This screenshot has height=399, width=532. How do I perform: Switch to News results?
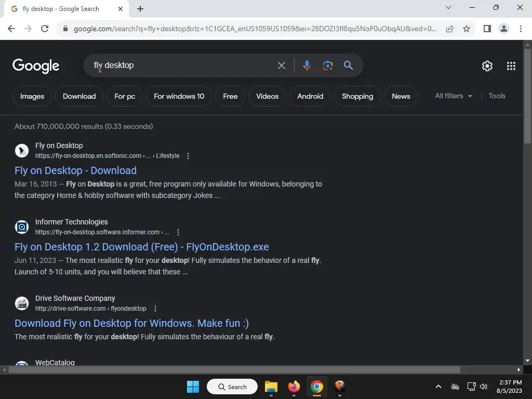pos(401,96)
